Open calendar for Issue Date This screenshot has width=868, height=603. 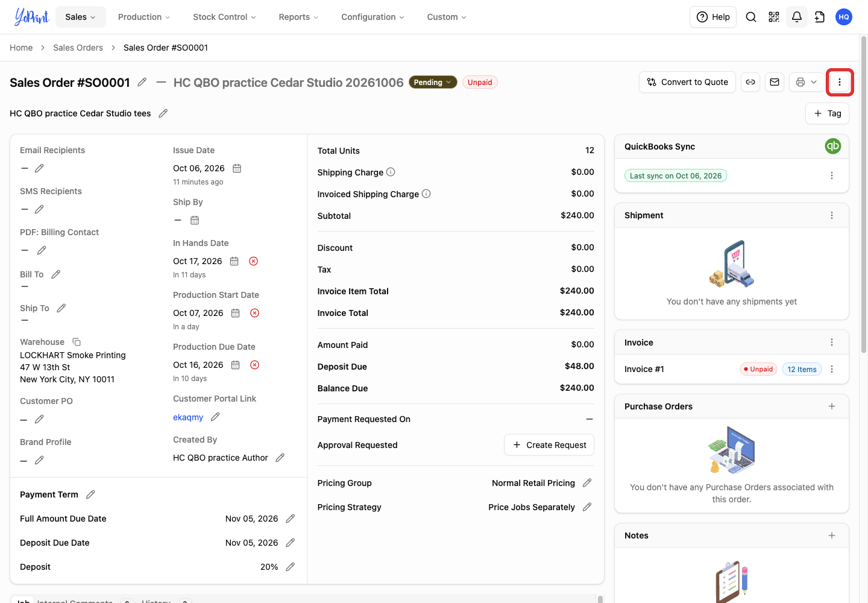click(237, 168)
